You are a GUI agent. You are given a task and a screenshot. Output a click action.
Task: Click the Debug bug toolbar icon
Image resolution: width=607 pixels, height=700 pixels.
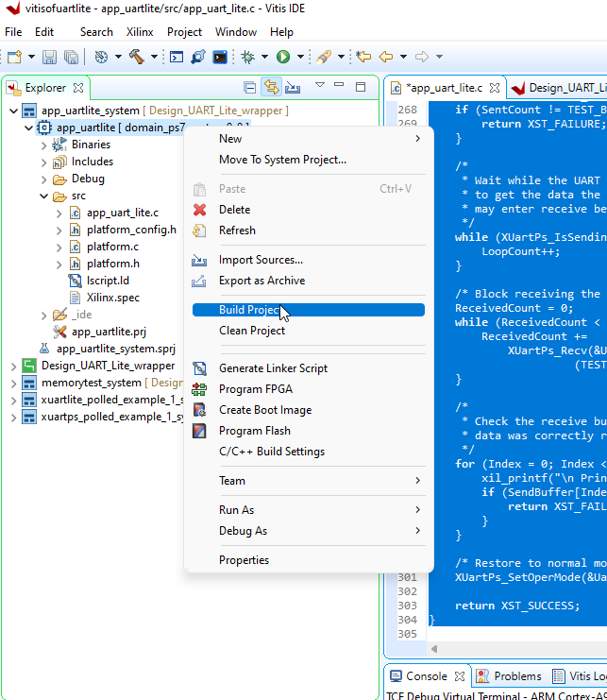247,57
